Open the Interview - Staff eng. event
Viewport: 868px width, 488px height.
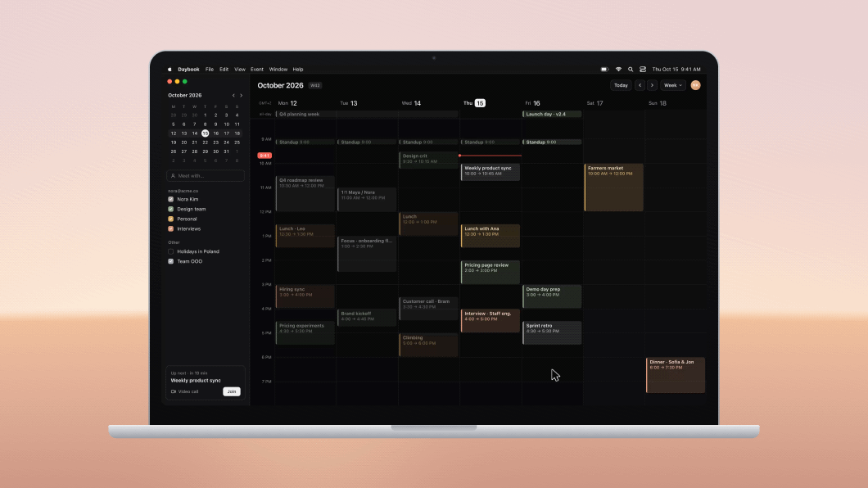(x=490, y=320)
